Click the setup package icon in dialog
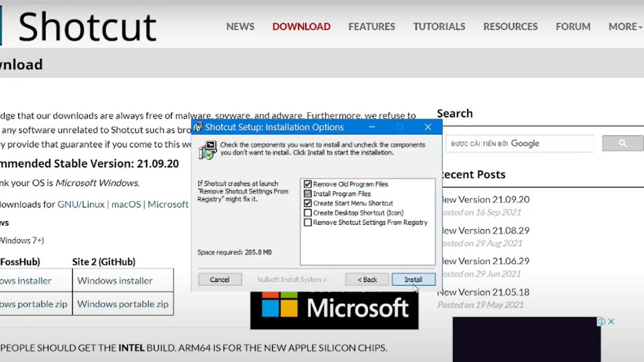This screenshot has width=644, height=362. 207,150
